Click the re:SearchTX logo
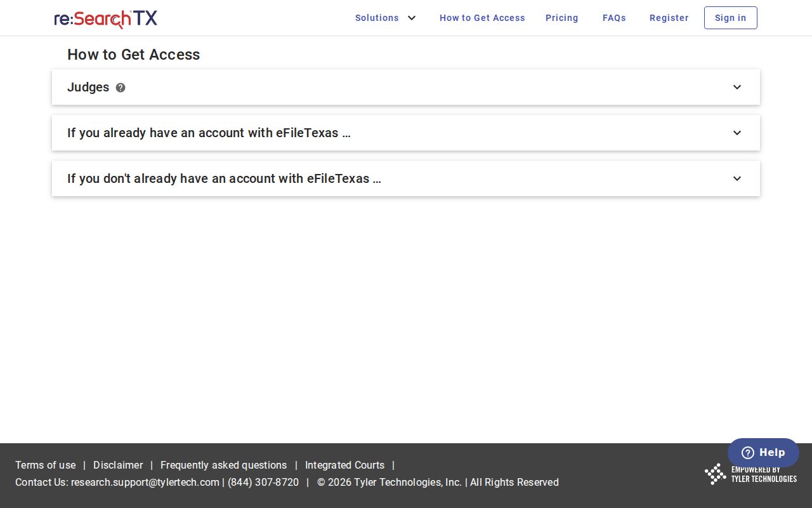Viewport: 812px width, 508px height. tap(106, 18)
